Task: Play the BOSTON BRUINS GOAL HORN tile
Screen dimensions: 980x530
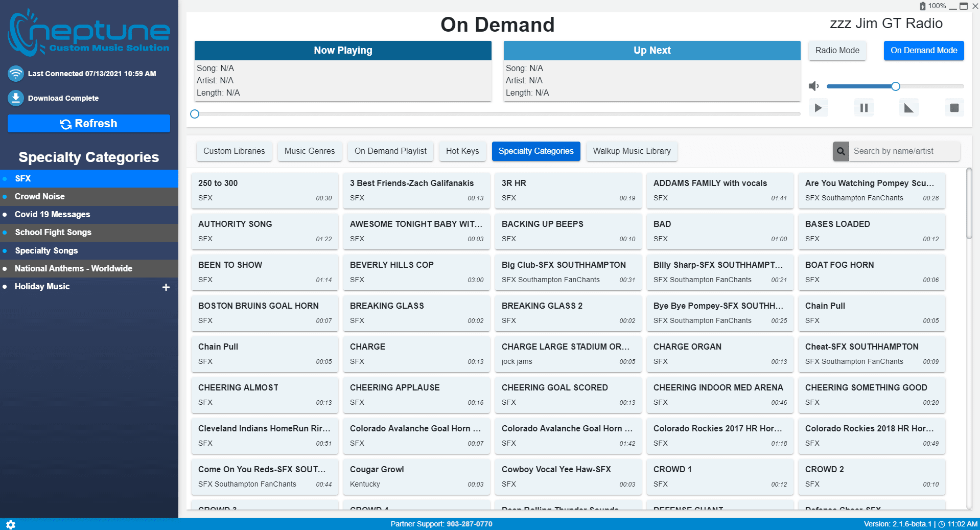Action: pos(265,313)
